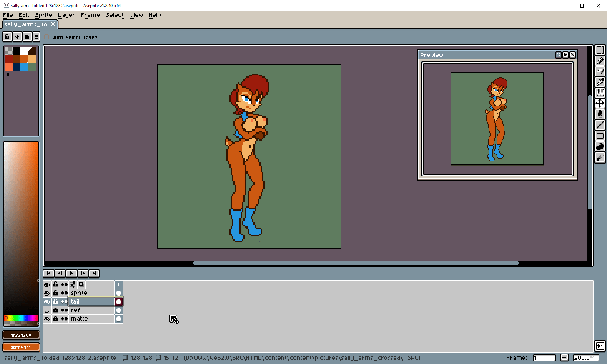Pick the Eyedropper tool

[600, 82]
